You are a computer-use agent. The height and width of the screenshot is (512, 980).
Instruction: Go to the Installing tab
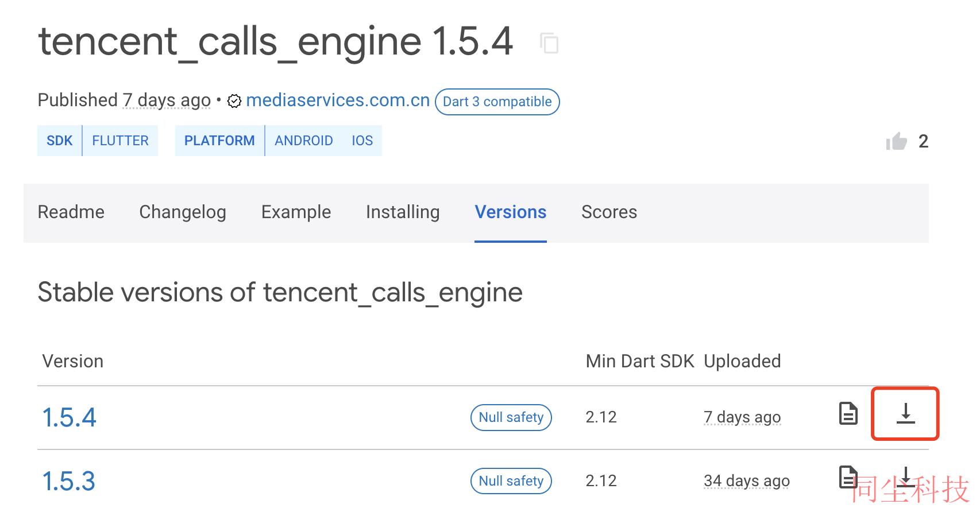tap(403, 212)
